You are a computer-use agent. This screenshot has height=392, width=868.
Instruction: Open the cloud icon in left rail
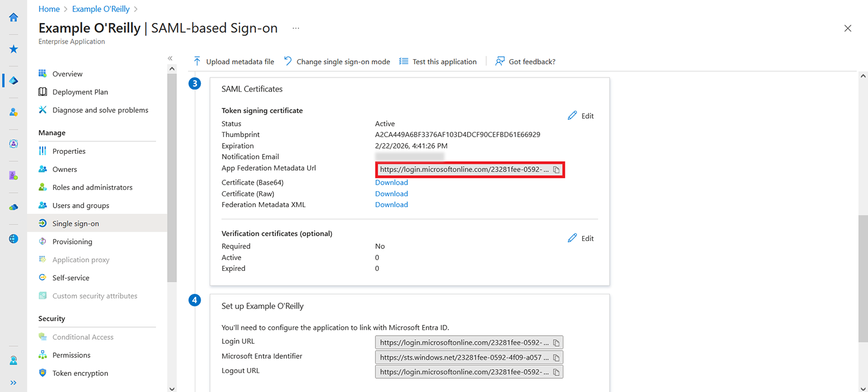point(14,207)
